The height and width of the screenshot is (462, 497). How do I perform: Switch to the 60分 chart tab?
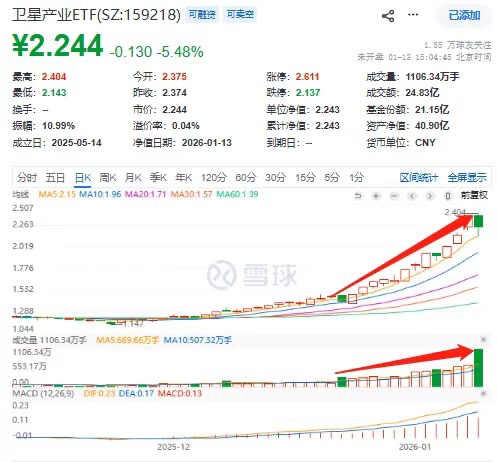pyautogui.click(x=246, y=177)
